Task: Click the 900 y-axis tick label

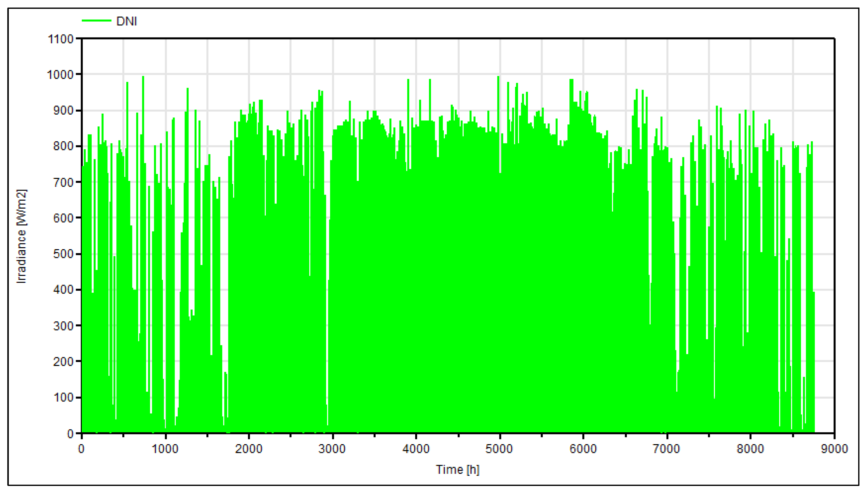Action: 63,111
